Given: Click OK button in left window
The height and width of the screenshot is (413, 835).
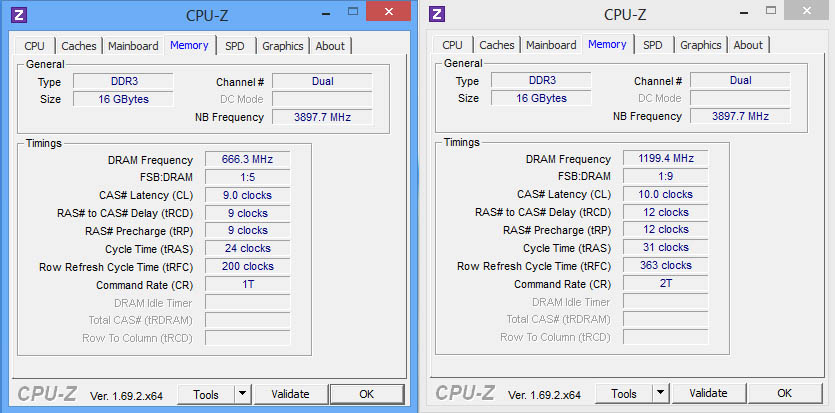Looking at the screenshot, I should [366, 394].
